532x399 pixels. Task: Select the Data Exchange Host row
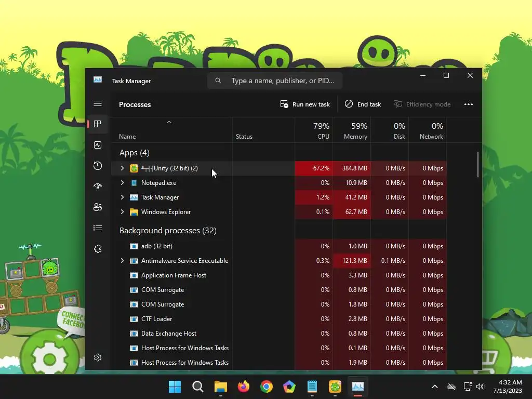[x=279, y=334]
